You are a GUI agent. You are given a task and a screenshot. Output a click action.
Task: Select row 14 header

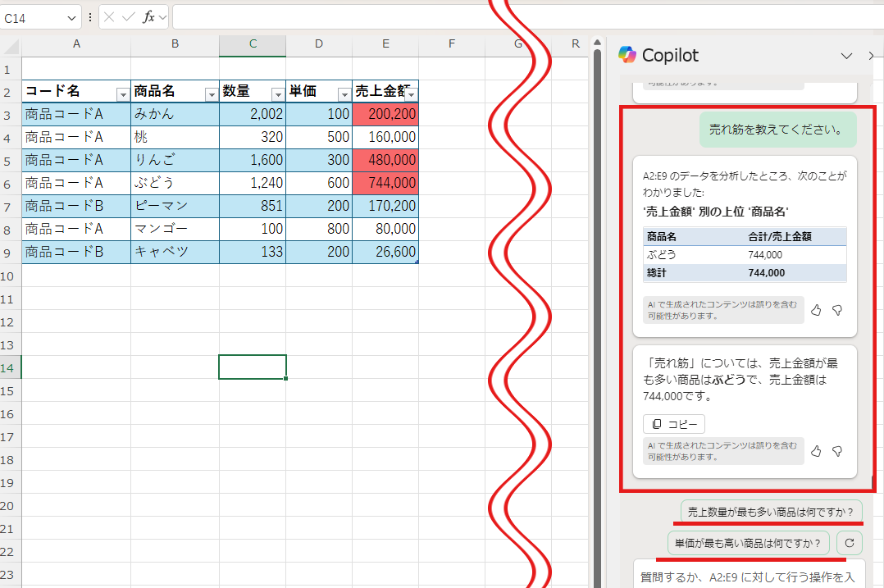point(8,368)
